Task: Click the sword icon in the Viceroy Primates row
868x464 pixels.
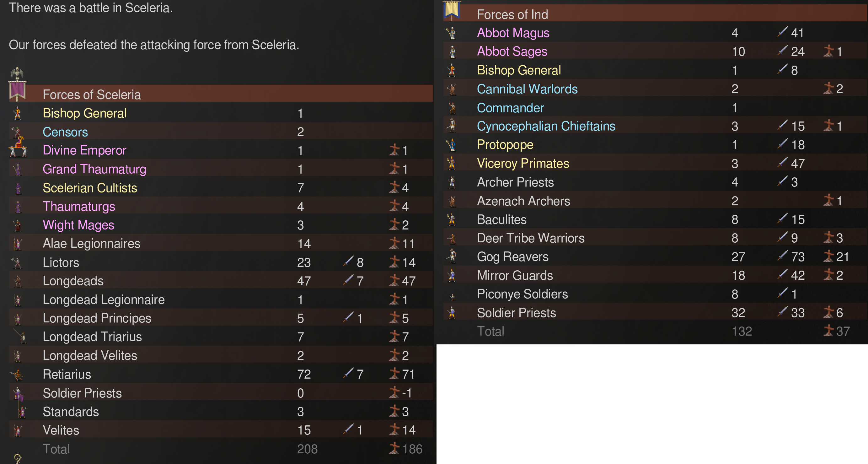Action: pos(782,162)
